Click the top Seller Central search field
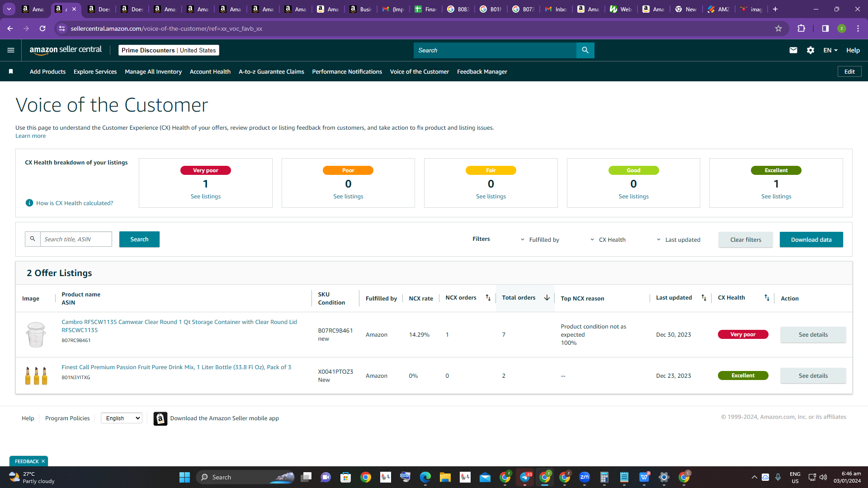The image size is (868, 488). click(495, 50)
